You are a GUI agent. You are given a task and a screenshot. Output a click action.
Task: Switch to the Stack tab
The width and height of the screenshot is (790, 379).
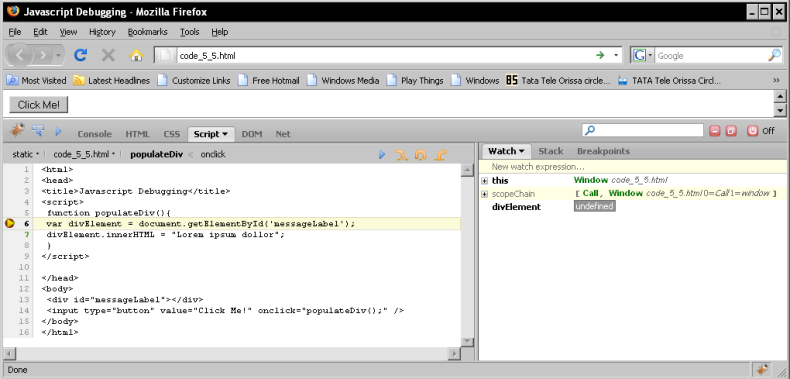point(551,151)
